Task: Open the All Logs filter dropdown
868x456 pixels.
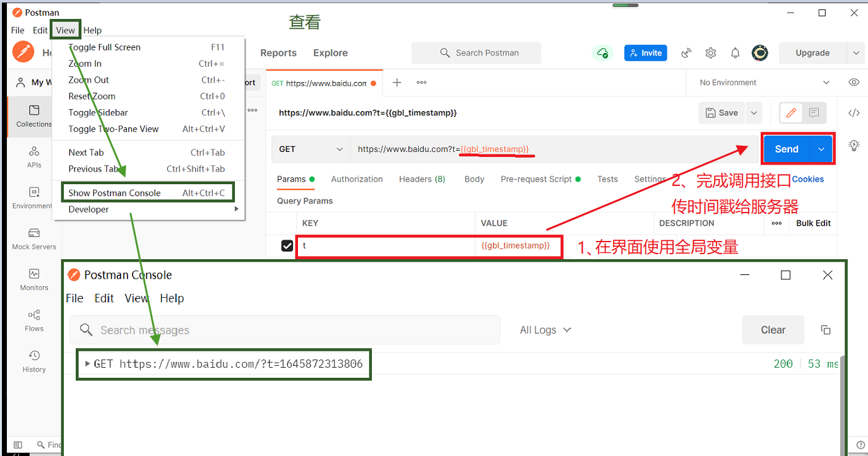Action: 545,330
